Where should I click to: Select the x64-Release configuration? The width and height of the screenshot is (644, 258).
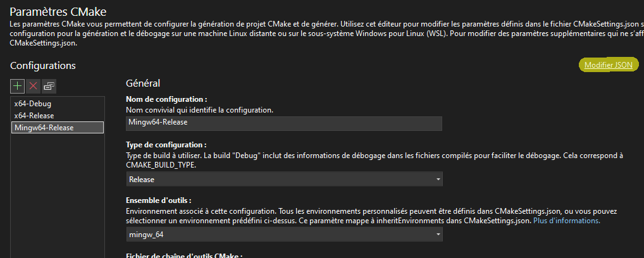click(x=34, y=116)
